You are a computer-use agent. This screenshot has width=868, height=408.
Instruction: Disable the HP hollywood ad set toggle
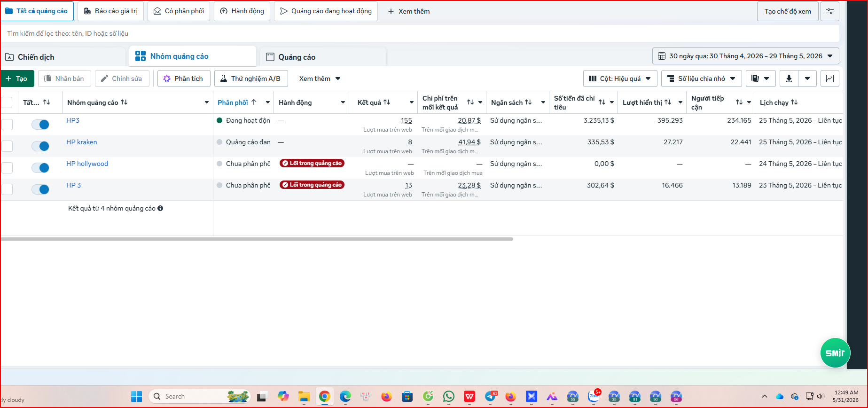tap(40, 168)
